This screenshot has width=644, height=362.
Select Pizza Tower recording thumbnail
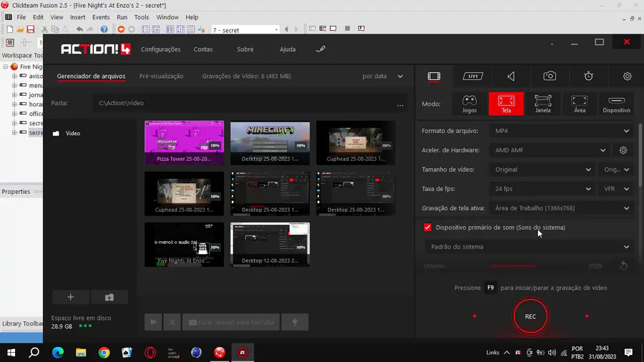click(184, 142)
